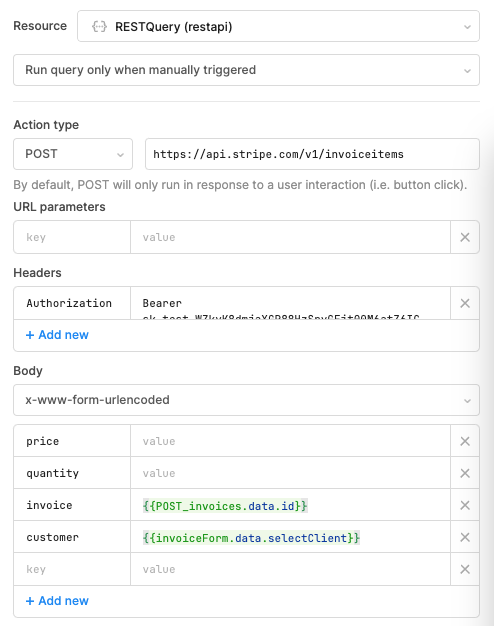Open the manually triggered run mode dropdown
494x626 pixels.
tap(246, 70)
